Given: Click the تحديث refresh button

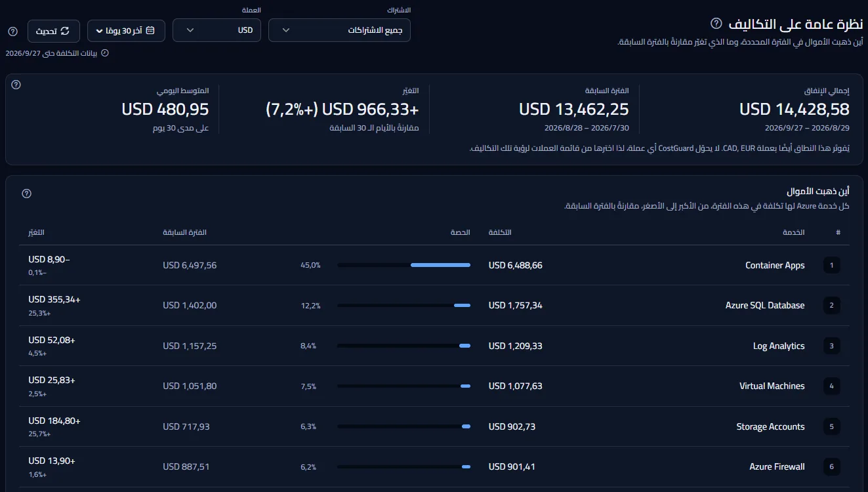Looking at the screenshot, I should click(54, 31).
